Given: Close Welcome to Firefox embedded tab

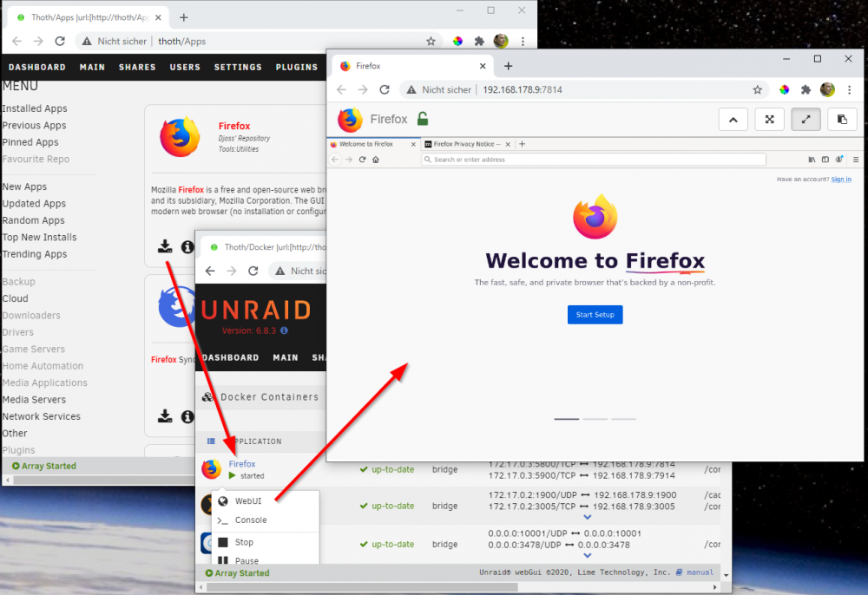Looking at the screenshot, I should point(413,144).
